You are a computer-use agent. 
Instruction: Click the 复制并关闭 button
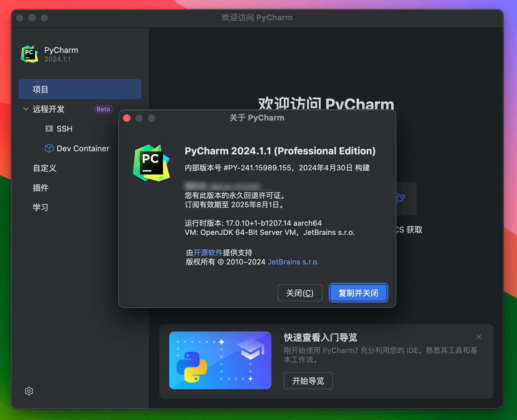[x=358, y=293]
